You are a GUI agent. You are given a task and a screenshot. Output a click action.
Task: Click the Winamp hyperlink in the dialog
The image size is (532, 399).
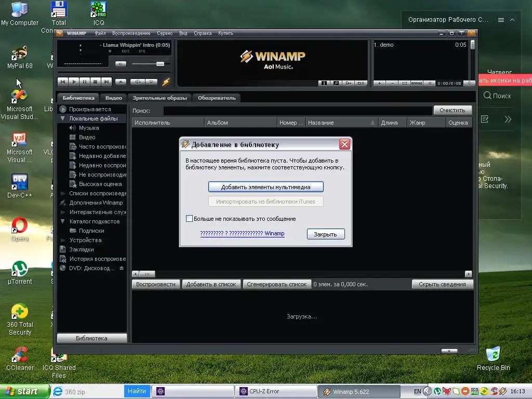[x=242, y=233]
